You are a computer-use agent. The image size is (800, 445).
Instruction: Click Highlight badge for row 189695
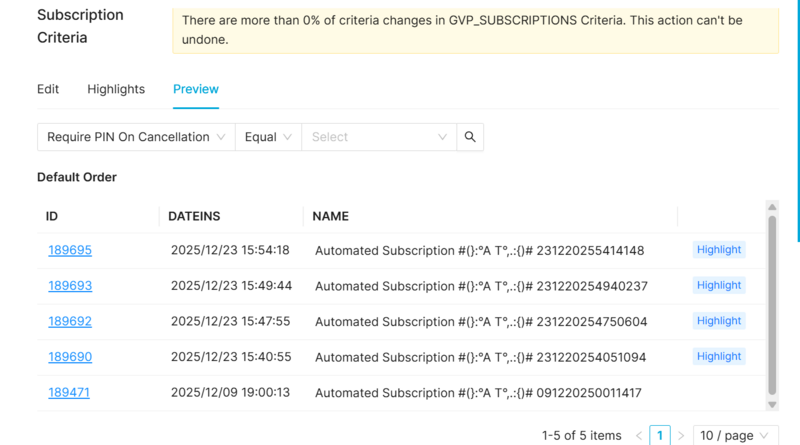(x=719, y=250)
